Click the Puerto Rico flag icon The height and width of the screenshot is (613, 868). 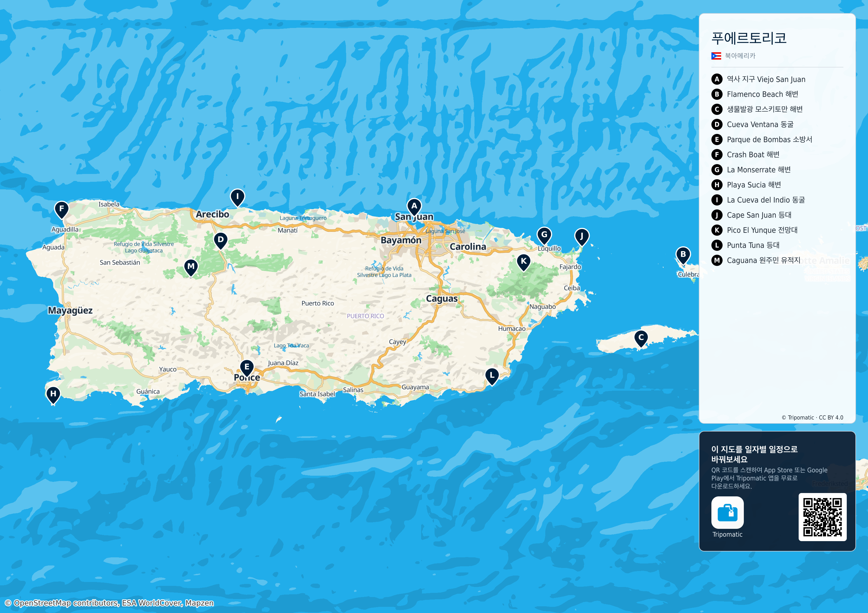pyautogui.click(x=716, y=56)
